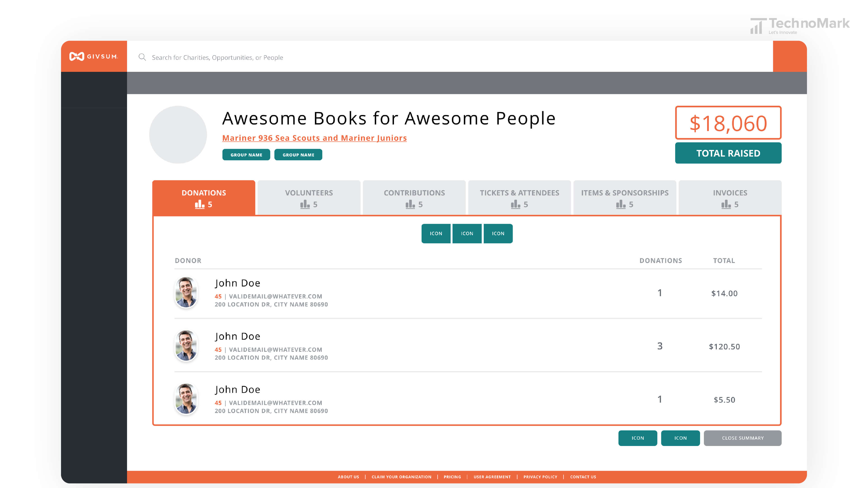Select the Donations tab

coord(203,198)
